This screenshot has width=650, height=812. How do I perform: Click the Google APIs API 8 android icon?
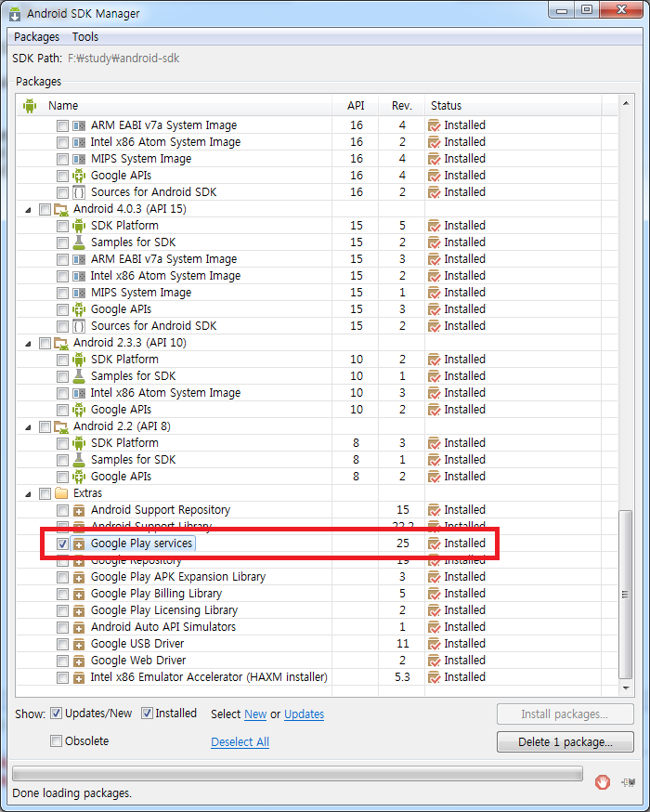point(79,477)
